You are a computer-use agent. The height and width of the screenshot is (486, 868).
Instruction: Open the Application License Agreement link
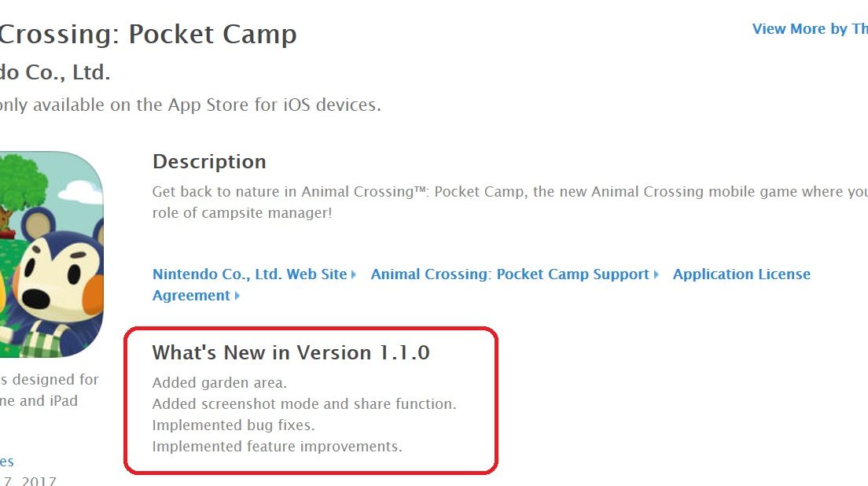pos(741,274)
